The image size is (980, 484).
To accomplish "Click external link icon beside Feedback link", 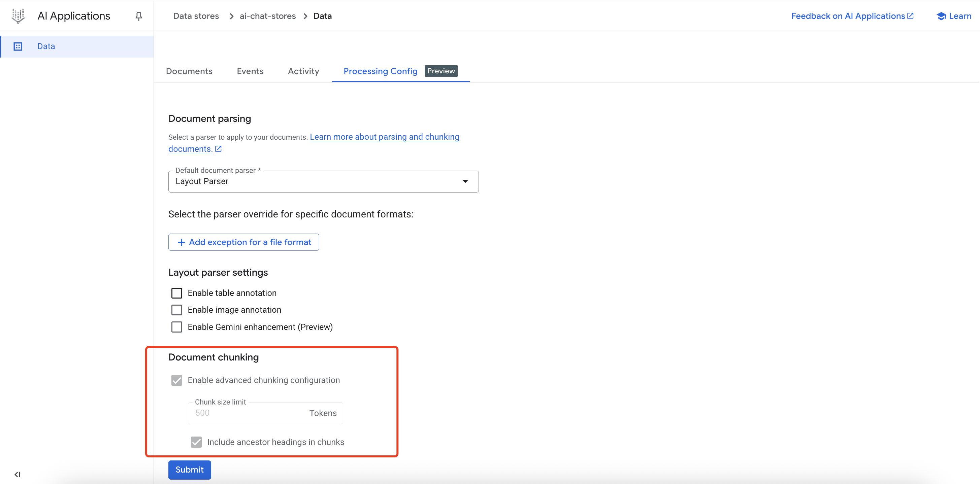I will (x=910, y=16).
